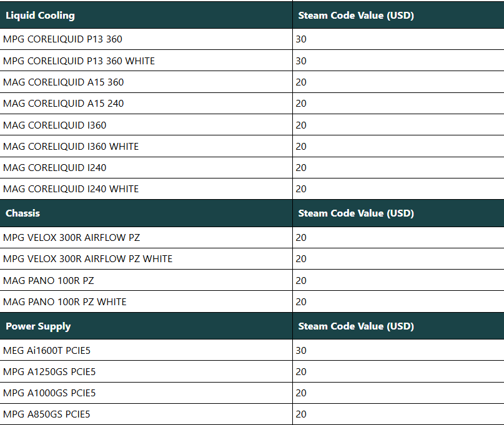Screen dimensions: 504x425
Task: Click MAG PANO 100R PZ WHITE entry
Action: click(252, 302)
